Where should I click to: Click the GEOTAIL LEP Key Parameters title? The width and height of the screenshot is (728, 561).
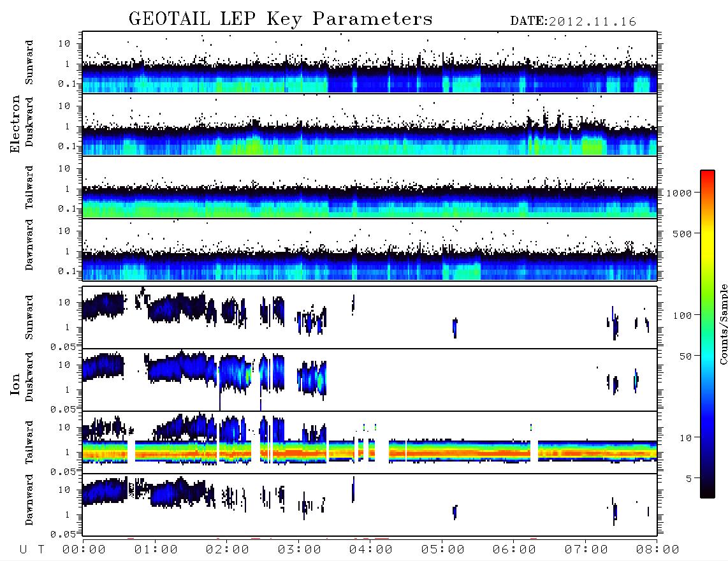tap(280, 19)
